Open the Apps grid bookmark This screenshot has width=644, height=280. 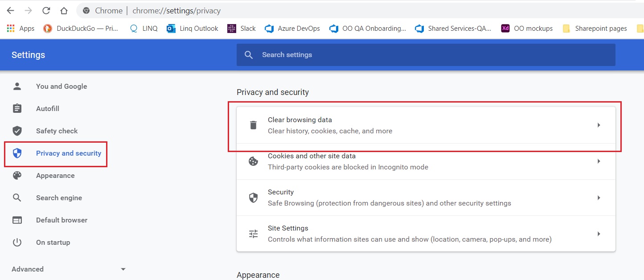[21, 29]
